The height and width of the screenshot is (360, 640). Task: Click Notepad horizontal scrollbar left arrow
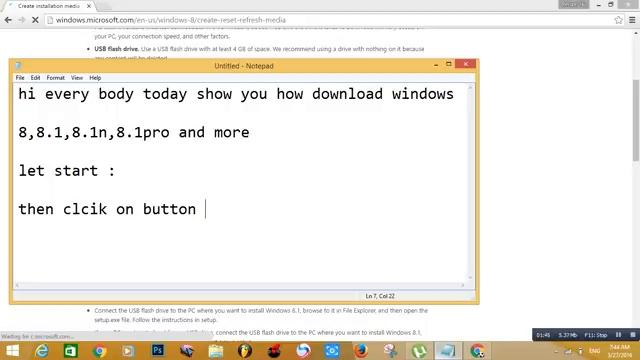17,285
